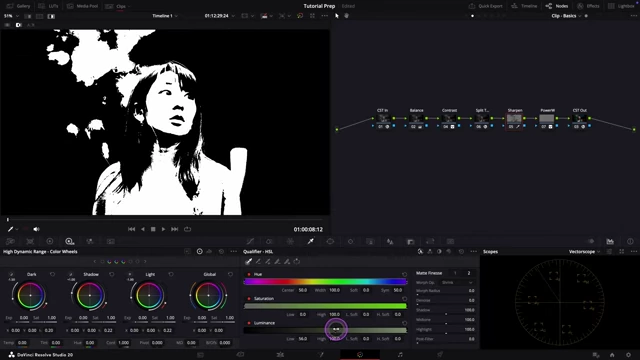This screenshot has width=640, height=360.
Task: Open the project Home icon
Action: click(x=612, y=355)
